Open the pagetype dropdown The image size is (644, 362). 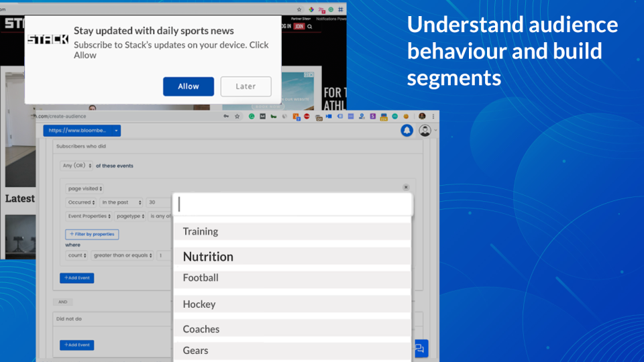coord(129,217)
